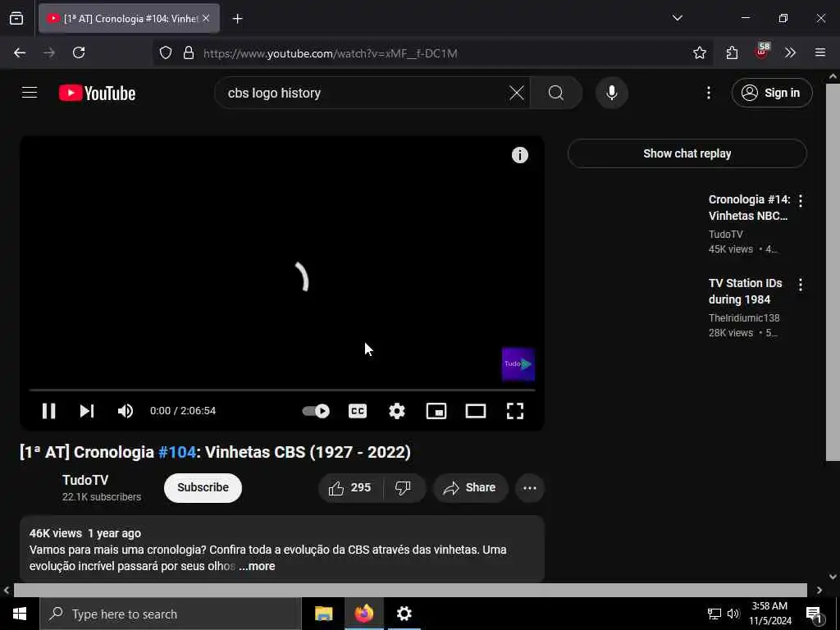Screen dimensions: 840x630
Task: Open Firefox View icon
Action: (16, 19)
